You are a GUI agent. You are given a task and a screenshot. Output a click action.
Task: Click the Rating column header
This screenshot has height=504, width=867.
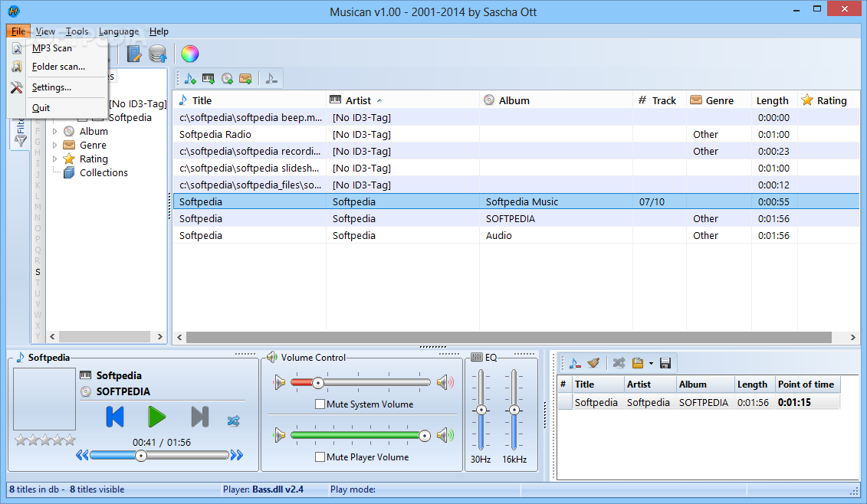[829, 100]
